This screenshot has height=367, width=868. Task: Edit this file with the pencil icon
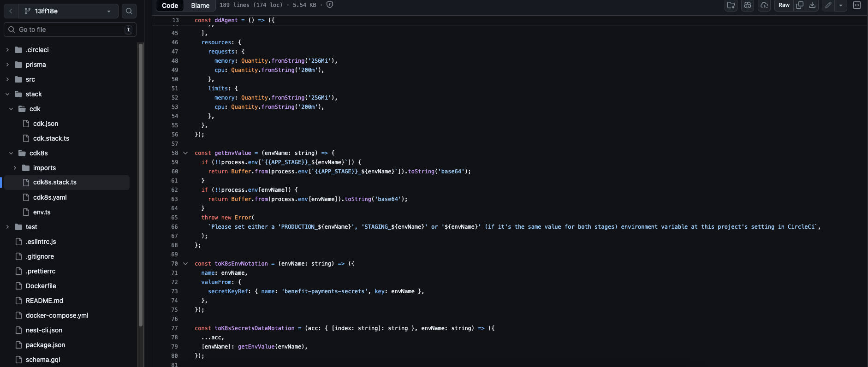point(828,5)
